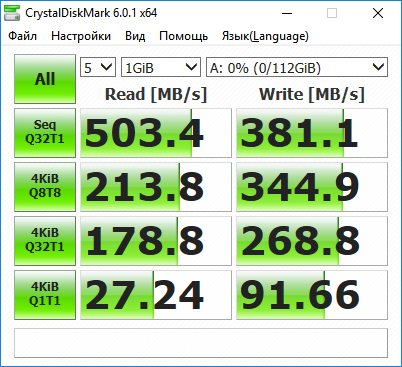The width and height of the screenshot is (402, 367).
Task: Click the 4KiB Q32T1 read result 178.8
Action: [156, 241]
